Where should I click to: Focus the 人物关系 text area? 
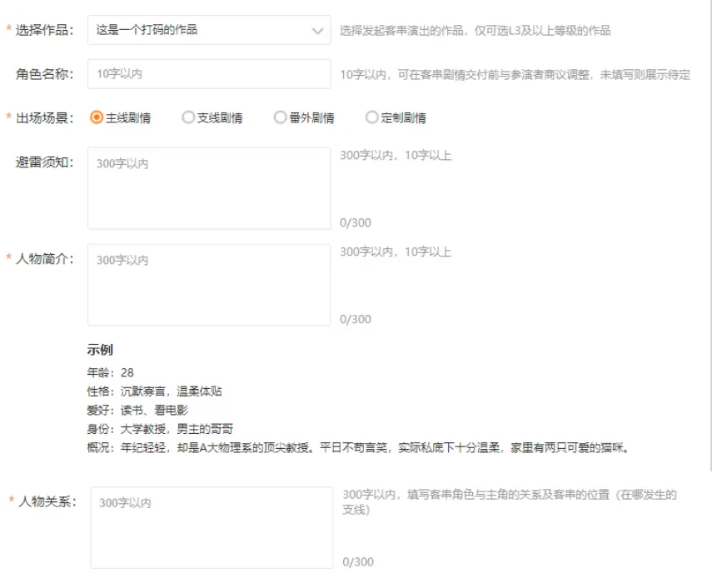pyautogui.click(x=212, y=527)
